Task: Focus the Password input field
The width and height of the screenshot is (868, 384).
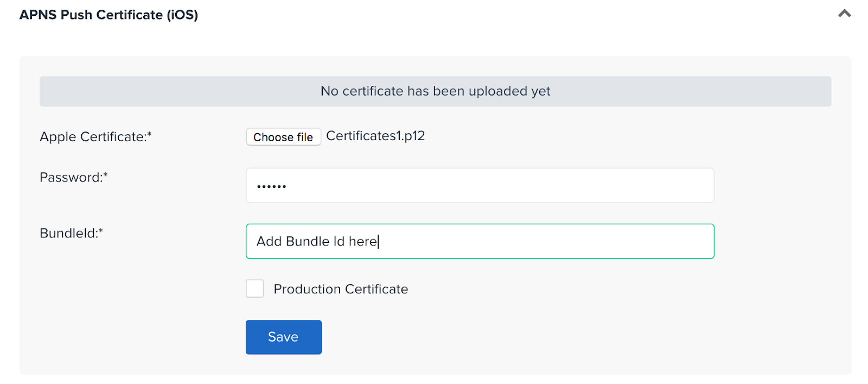Action: [x=480, y=185]
